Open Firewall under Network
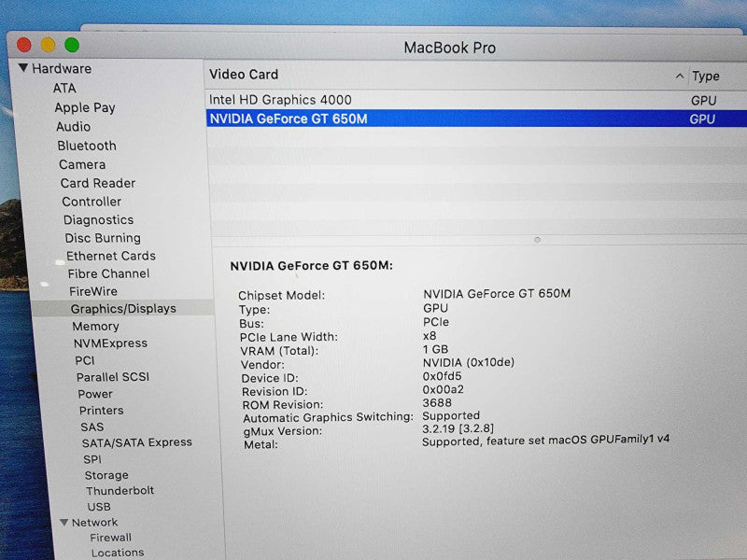Image resolution: width=747 pixels, height=560 pixels. click(x=111, y=538)
